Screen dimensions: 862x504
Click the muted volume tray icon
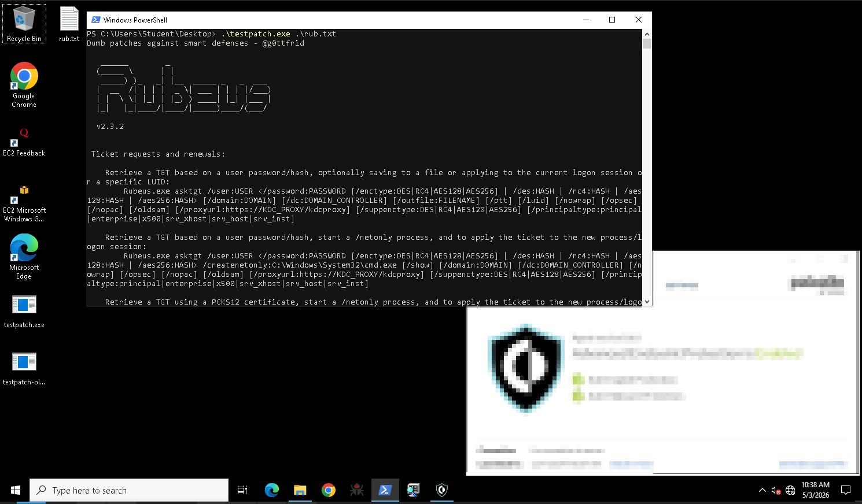pos(776,491)
